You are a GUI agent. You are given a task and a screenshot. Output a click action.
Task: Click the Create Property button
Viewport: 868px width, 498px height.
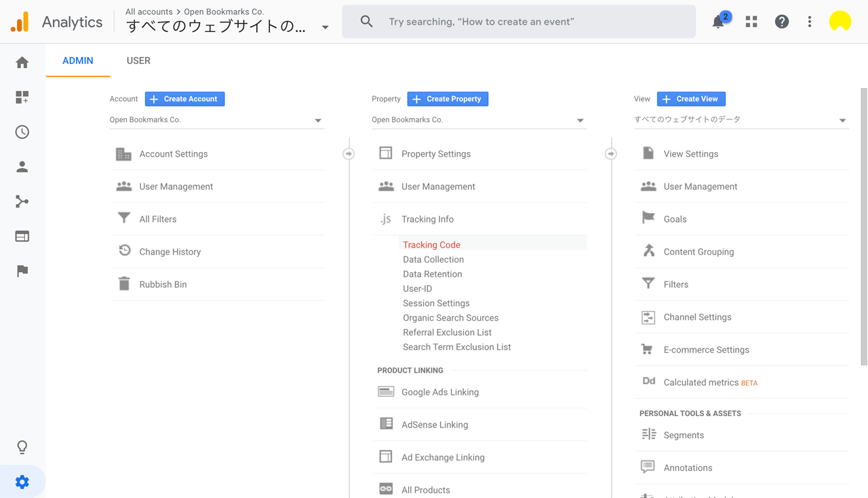click(448, 99)
